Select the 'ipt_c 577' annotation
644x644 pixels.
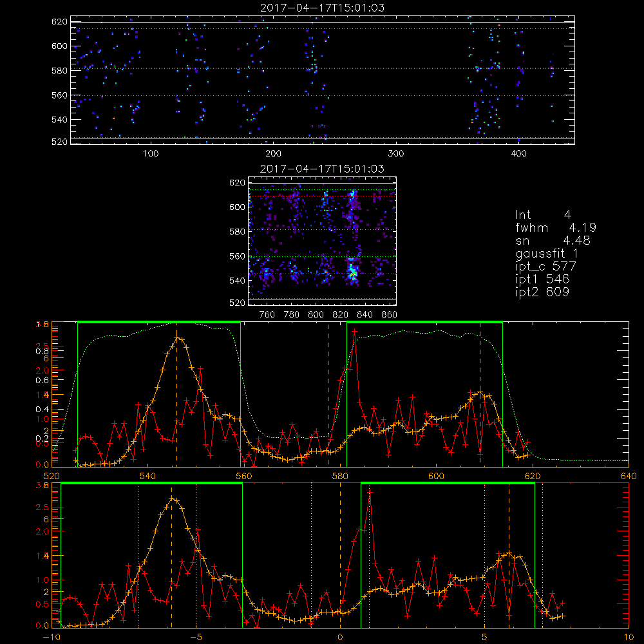click(546, 267)
